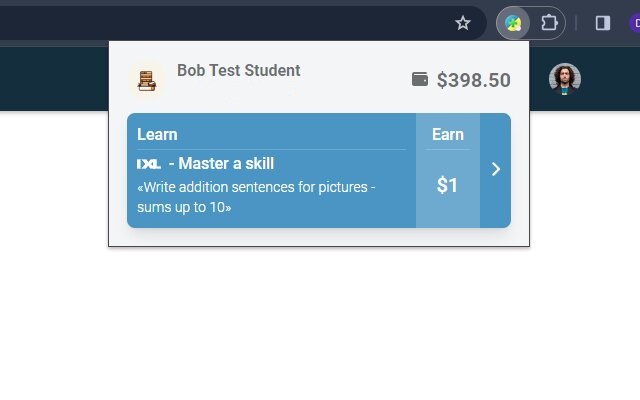Screen dimensions: 640x400
Task: Open the addition sentences skill description
Action: point(255,197)
